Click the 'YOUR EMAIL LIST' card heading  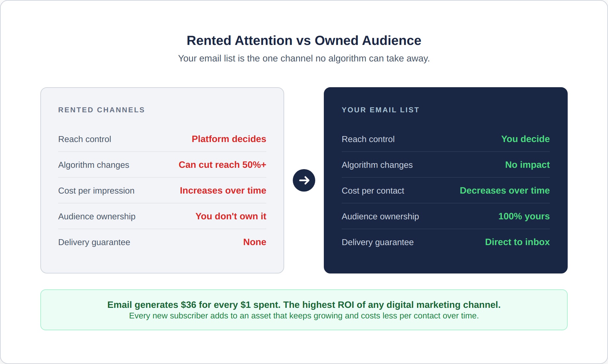click(x=380, y=110)
